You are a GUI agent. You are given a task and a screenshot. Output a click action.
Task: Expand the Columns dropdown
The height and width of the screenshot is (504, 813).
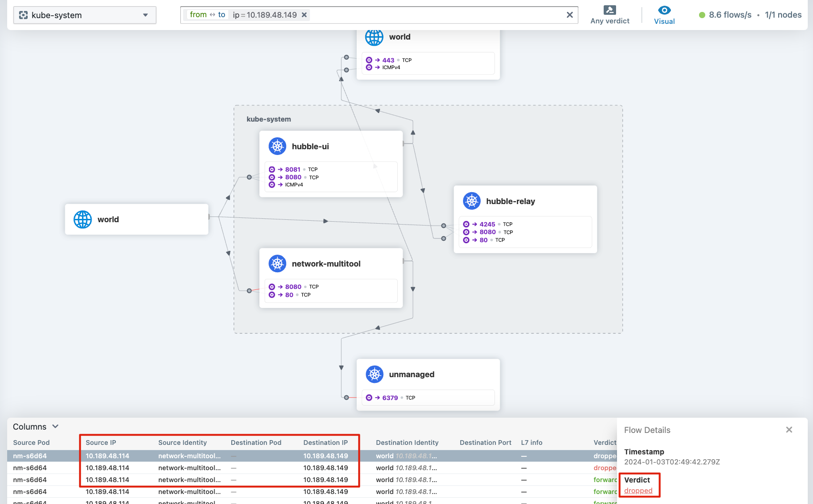pos(36,427)
